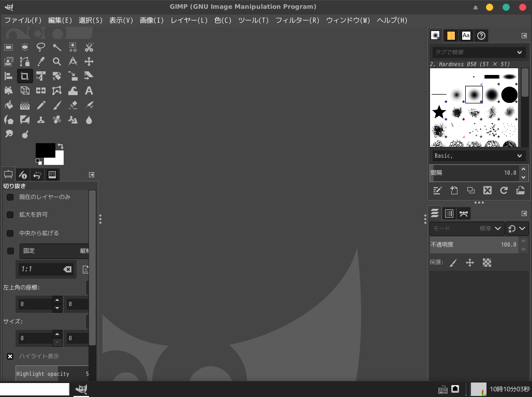
Task: Enable the 固定 aspect checkbox
Action: (10, 251)
